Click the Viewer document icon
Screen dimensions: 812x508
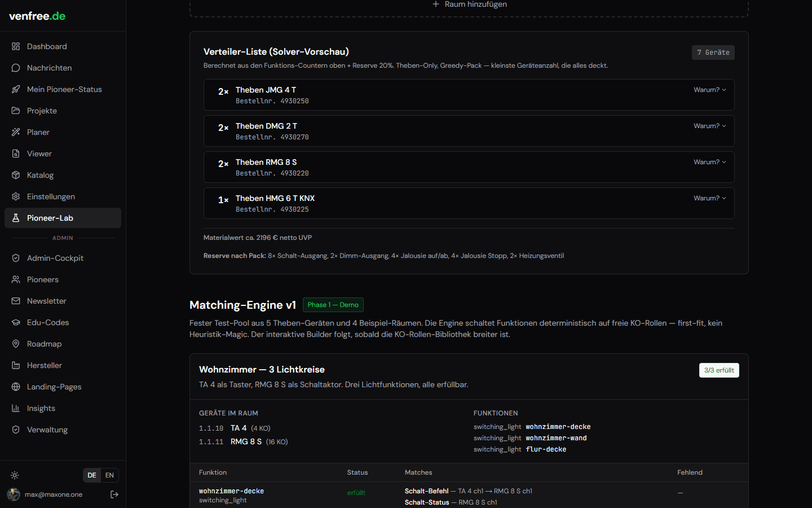pyautogui.click(x=16, y=154)
